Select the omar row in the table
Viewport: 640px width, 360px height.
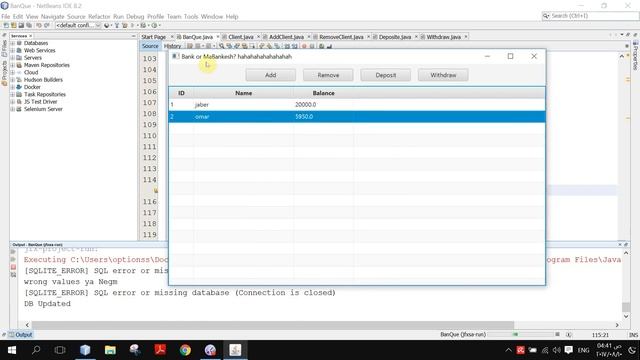click(357, 116)
